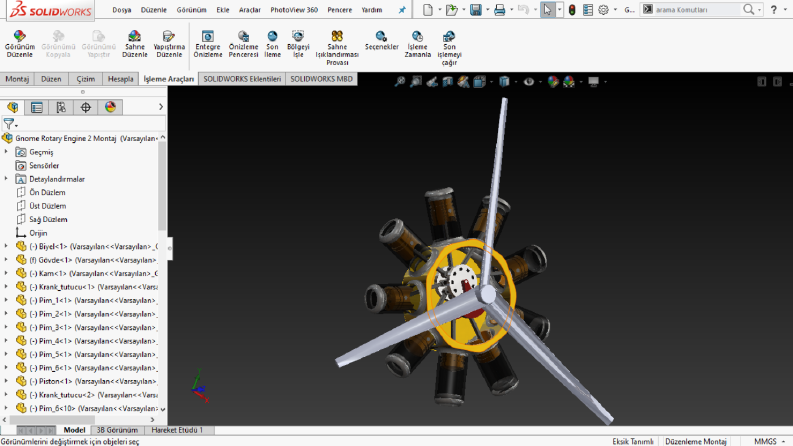Select Bölgeyi İşle render region tool
The image size is (793, 446).
pyautogui.click(x=298, y=43)
